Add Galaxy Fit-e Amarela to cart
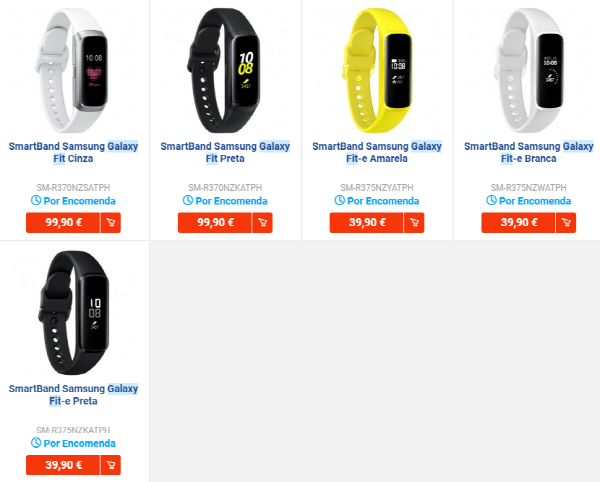The image size is (600, 482). (414, 223)
